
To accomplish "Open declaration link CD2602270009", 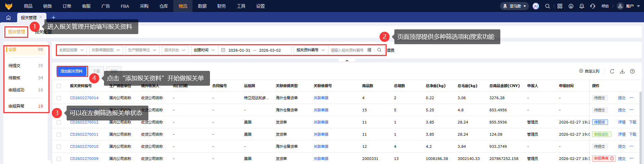I will (84, 159).
